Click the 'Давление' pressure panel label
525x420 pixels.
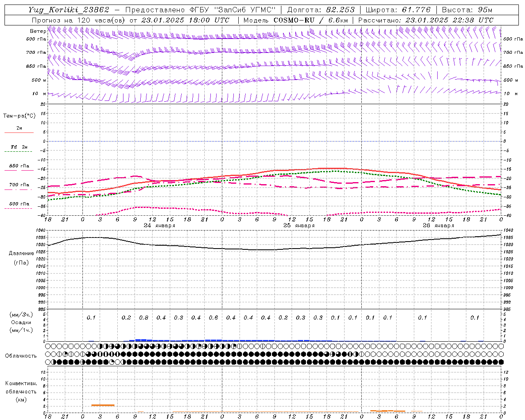pos(21,253)
